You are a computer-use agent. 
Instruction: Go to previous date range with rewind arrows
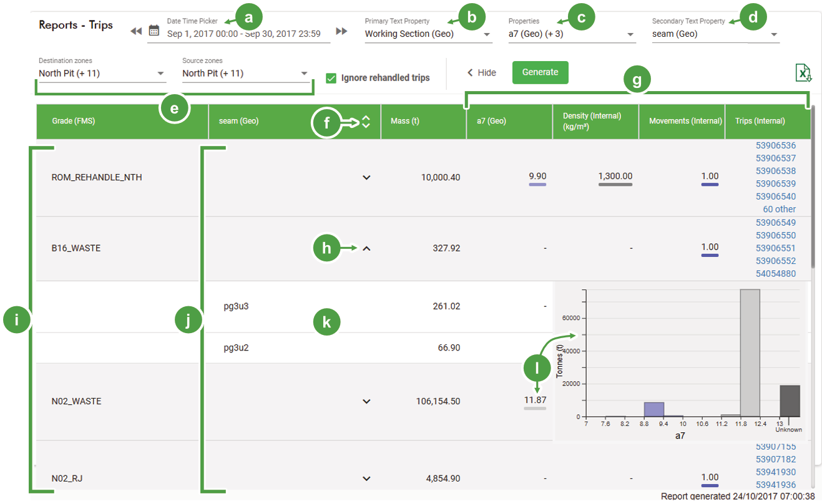[x=136, y=31]
